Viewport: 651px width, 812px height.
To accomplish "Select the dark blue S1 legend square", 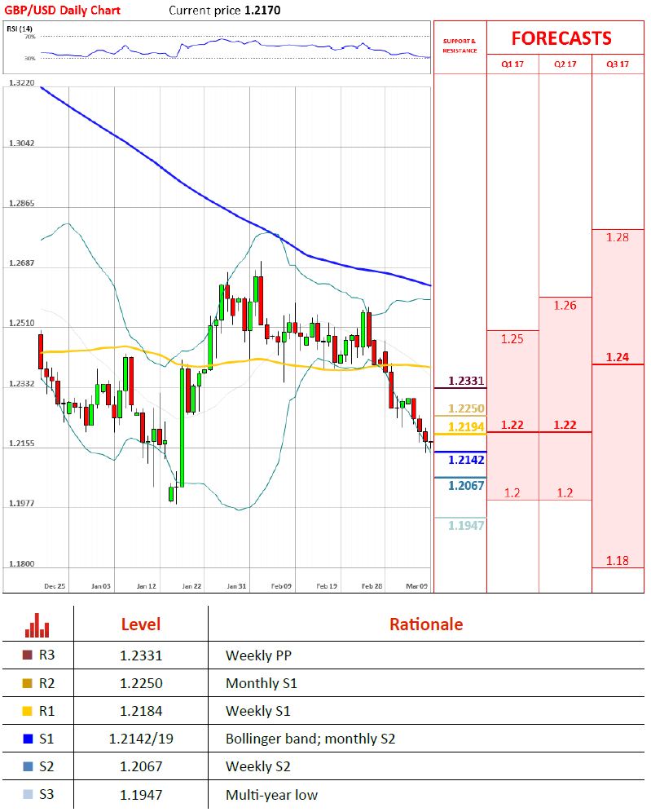I will click(x=28, y=739).
